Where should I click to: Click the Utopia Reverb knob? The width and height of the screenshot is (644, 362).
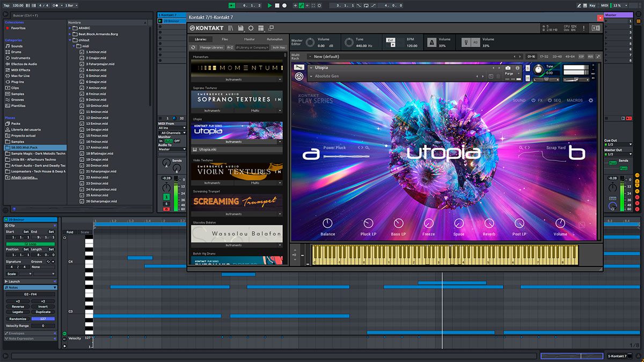click(489, 223)
